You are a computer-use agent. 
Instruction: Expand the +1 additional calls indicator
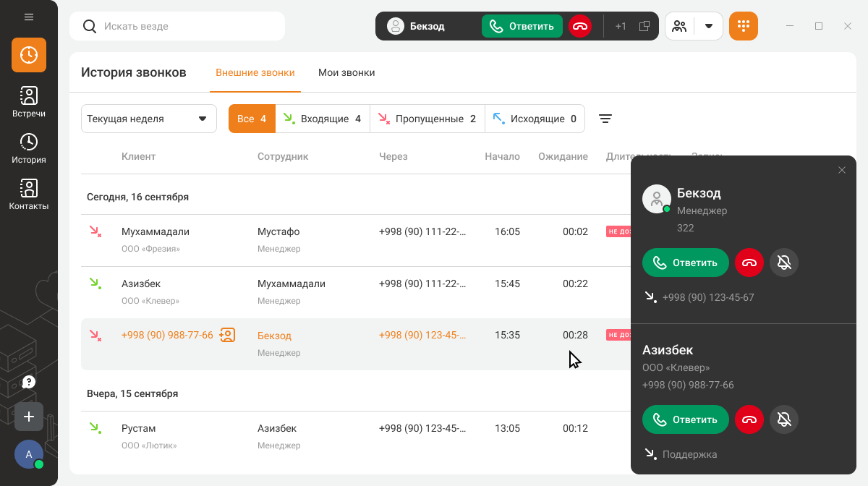(x=621, y=26)
